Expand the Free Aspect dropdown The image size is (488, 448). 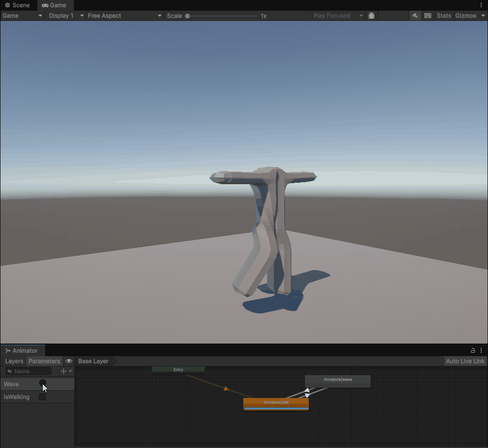(124, 16)
